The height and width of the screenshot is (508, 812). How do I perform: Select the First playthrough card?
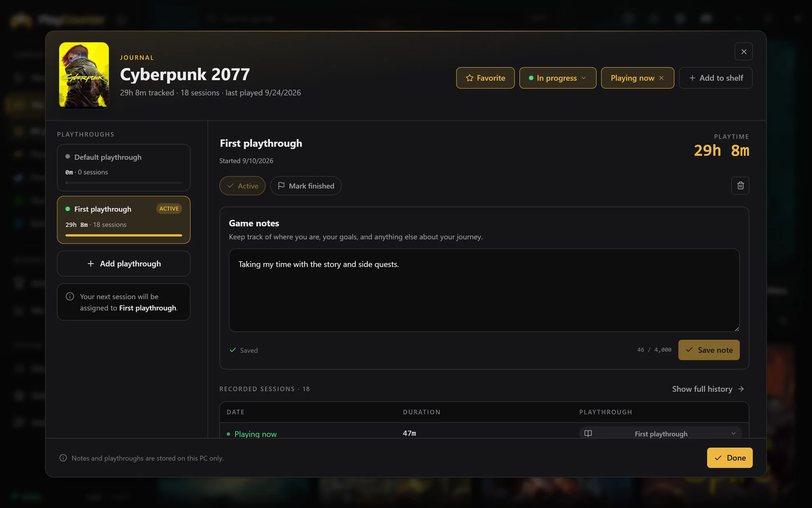124,220
